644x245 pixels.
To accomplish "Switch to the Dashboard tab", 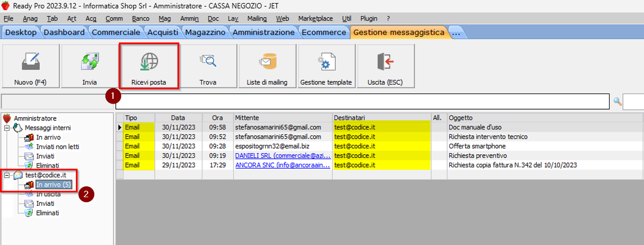I will (x=65, y=32).
